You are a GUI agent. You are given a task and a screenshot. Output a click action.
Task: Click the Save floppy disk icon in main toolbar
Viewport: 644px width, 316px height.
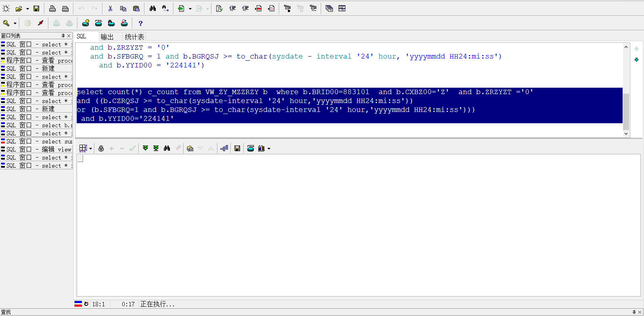pyautogui.click(x=36, y=8)
